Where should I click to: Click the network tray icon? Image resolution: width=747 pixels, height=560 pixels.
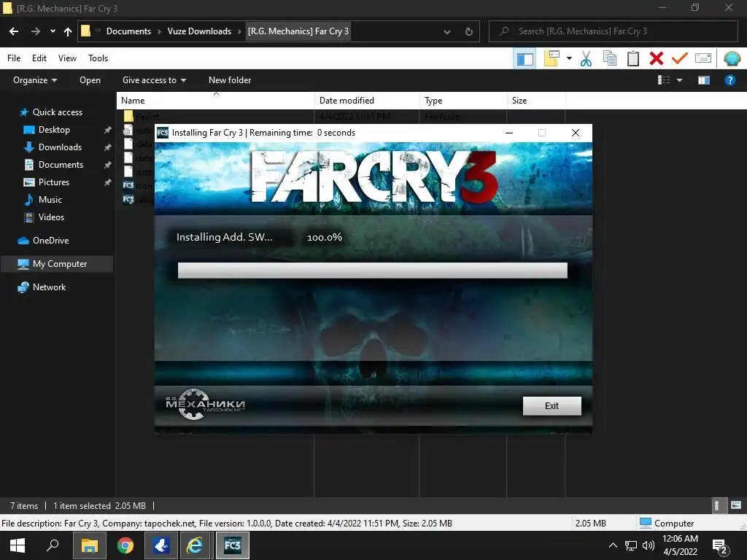pyautogui.click(x=631, y=545)
